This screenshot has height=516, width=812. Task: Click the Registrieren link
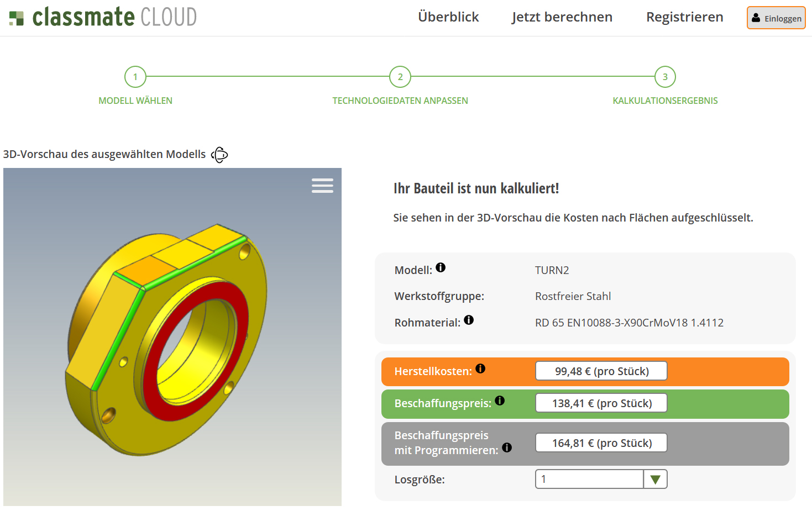tap(684, 17)
